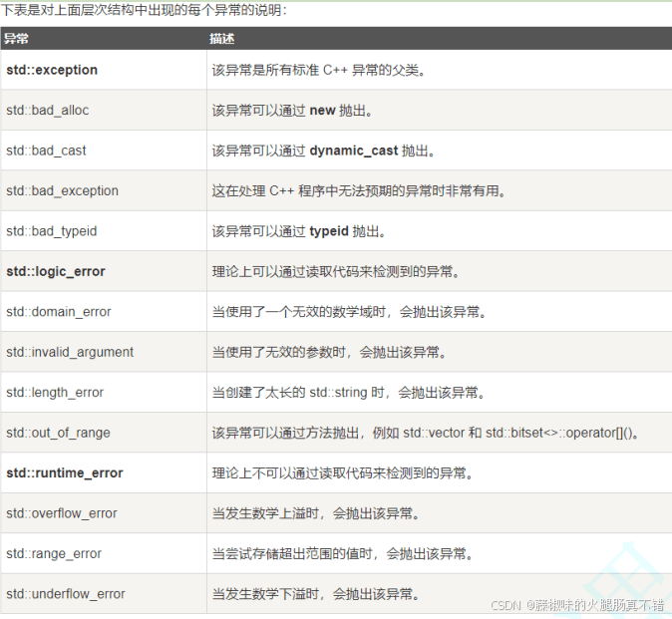The height and width of the screenshot is (619, 672).
Task: Click the description about 数学上溢
Action: (x=315, y=513)
